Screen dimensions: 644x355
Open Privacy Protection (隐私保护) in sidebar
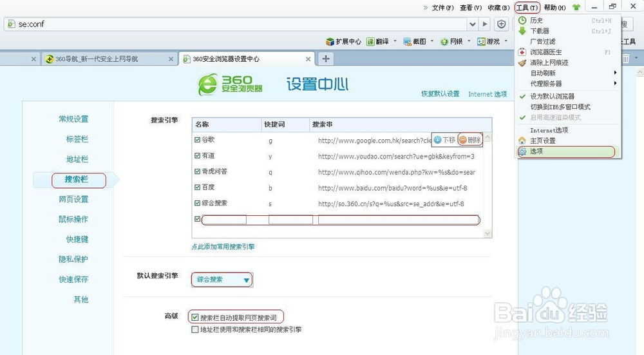coord(73,259)
